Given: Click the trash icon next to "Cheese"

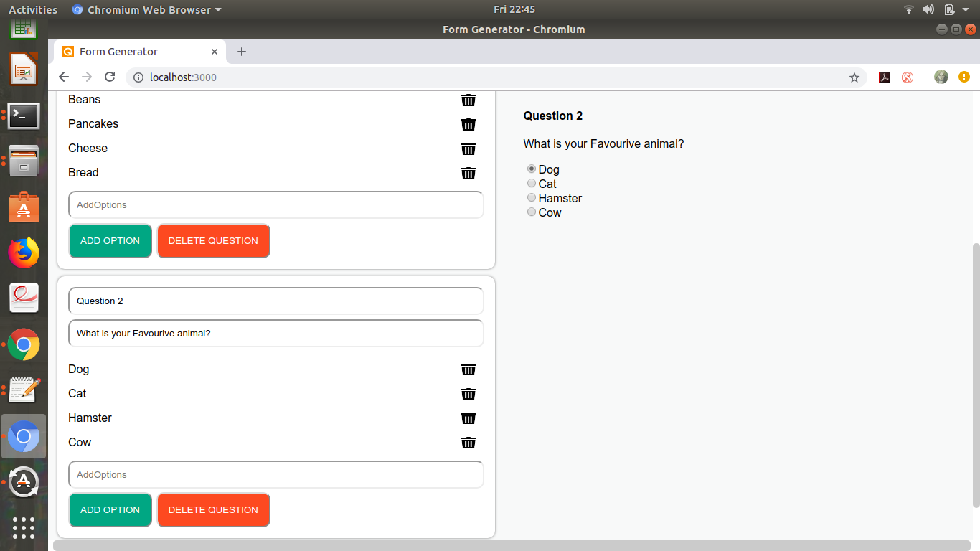Looking at the screenshot, I should (x=468, y=149).
